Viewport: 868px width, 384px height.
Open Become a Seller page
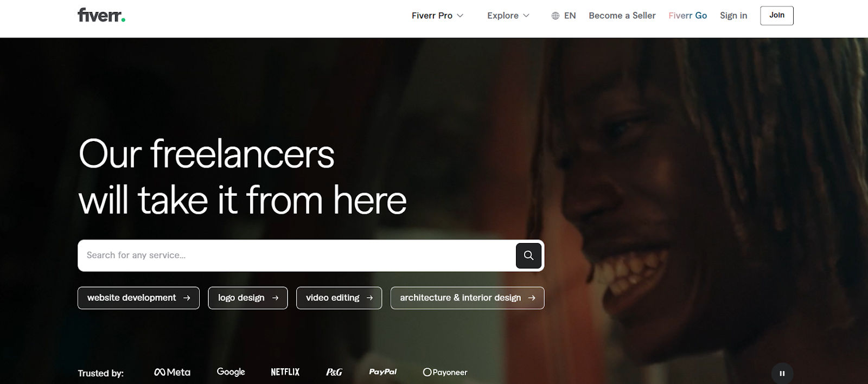622,16
